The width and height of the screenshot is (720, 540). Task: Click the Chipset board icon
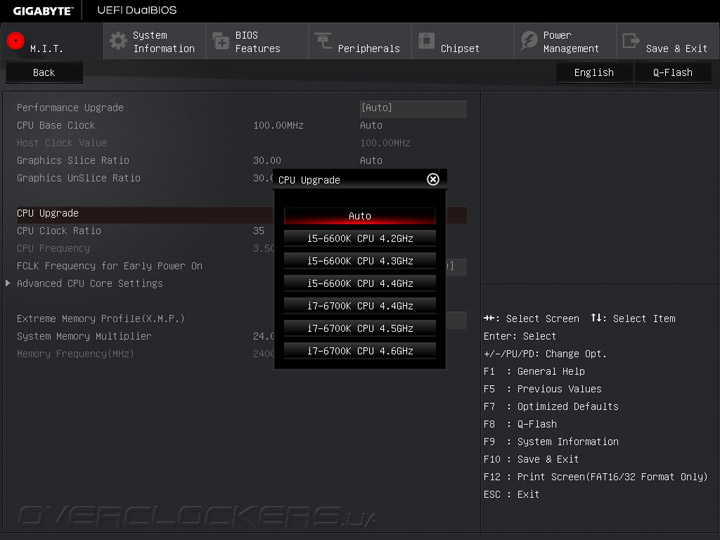[427, 40]
